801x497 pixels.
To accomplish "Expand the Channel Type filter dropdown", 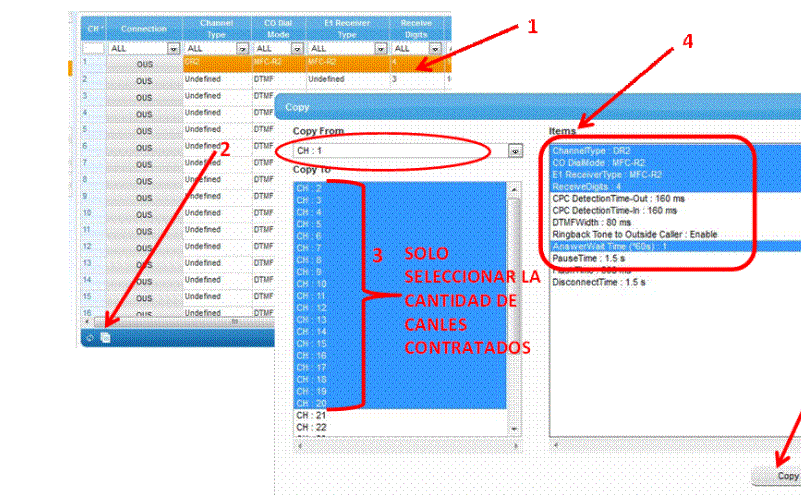I will click(242, 48).
